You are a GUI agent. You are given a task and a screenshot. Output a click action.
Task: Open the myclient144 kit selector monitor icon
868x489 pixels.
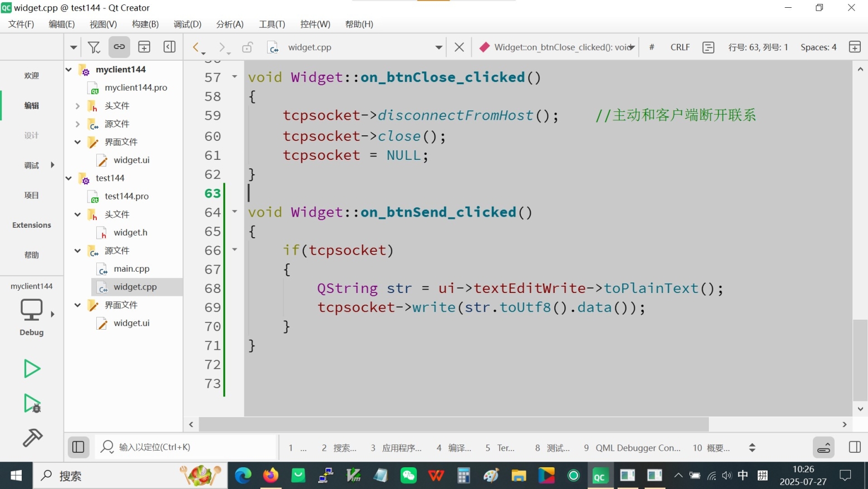click(32, 310)
